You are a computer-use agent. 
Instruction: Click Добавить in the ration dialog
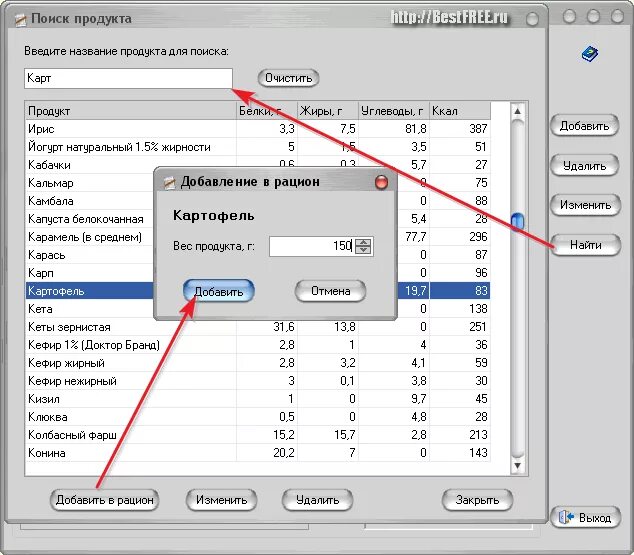(219, 291)
